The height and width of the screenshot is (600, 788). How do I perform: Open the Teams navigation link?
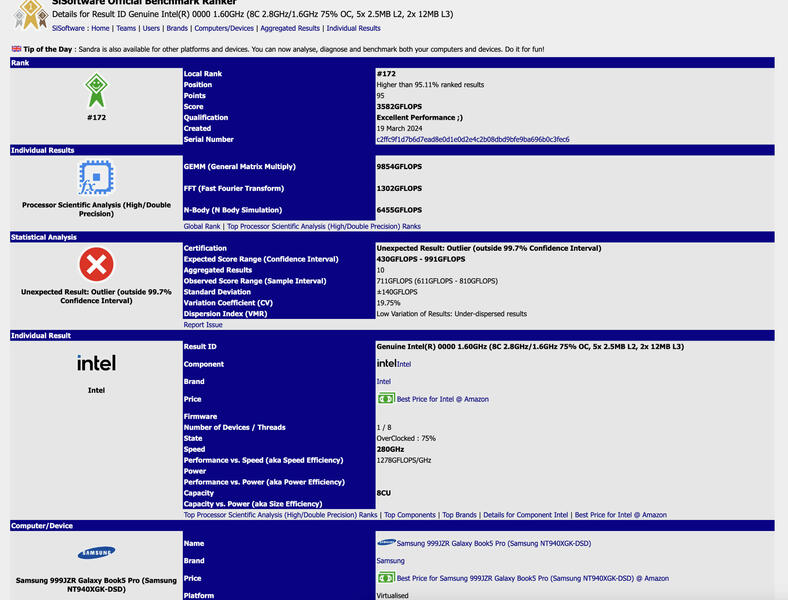point(126,28)
